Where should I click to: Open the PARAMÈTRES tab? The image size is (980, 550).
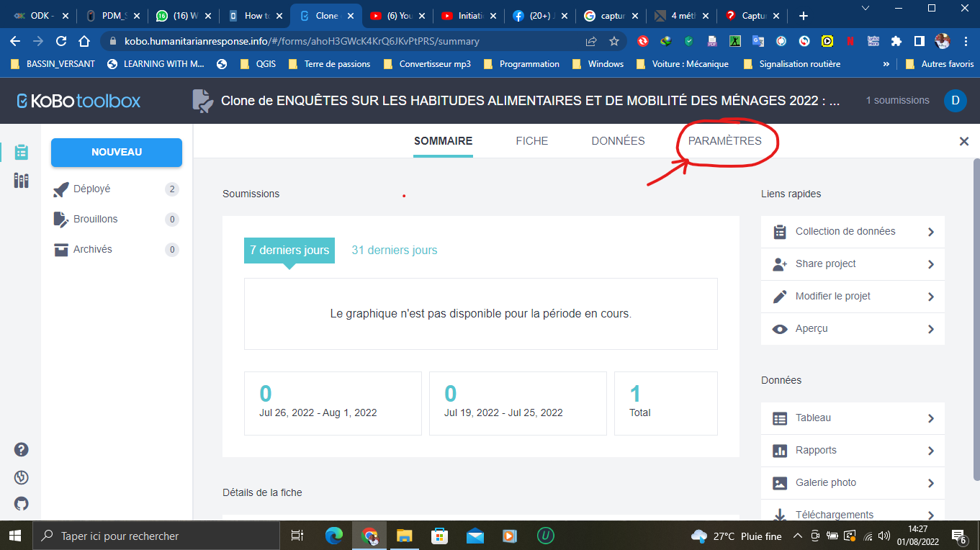(x=724, y=141)
